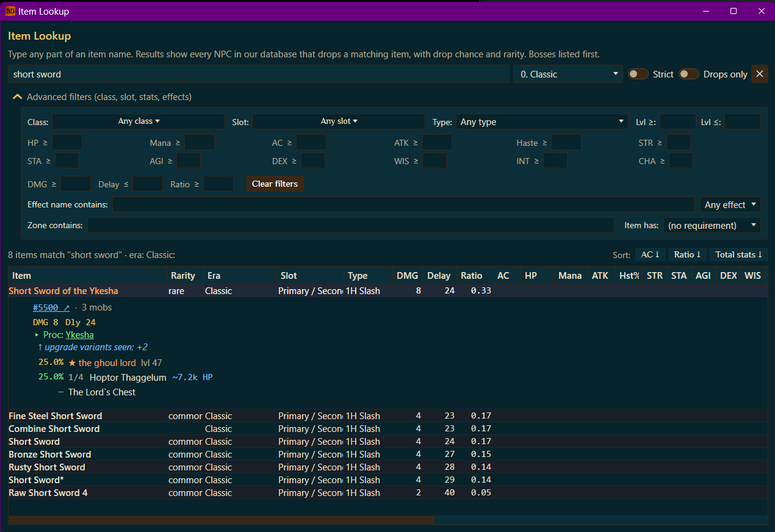
Task: Click the Zone contains field
Action: pos(351,225)
